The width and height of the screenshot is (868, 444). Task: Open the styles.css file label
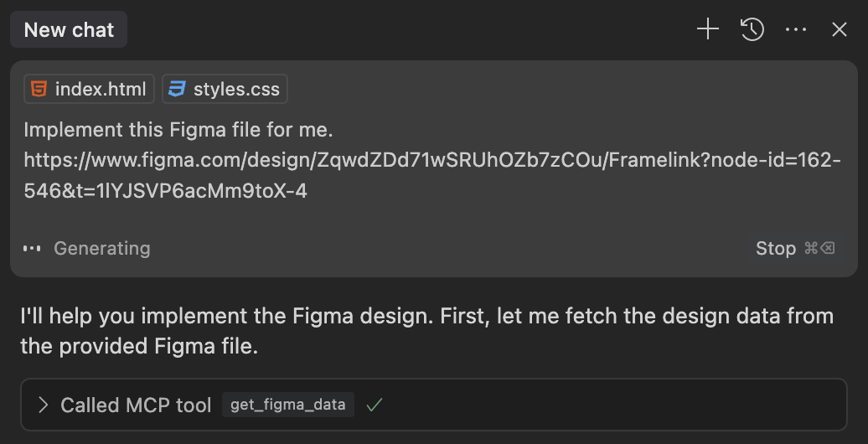[x=236, y=89]
